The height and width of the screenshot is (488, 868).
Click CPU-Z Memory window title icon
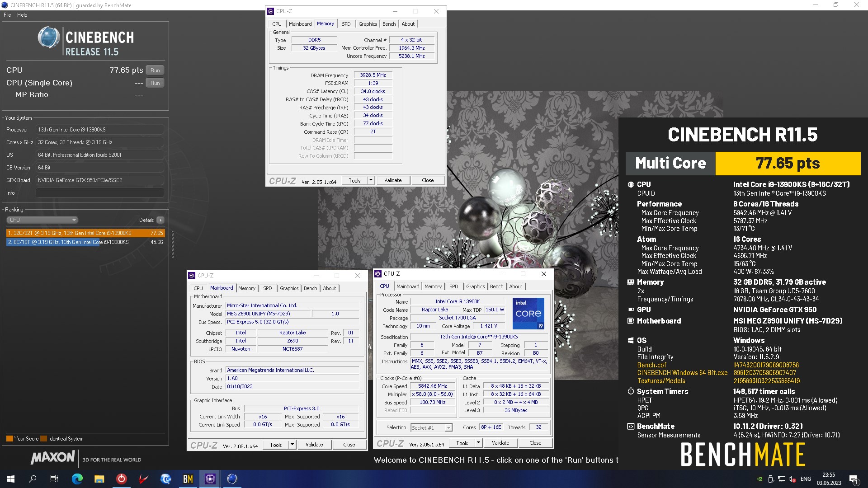pos(270,11)
